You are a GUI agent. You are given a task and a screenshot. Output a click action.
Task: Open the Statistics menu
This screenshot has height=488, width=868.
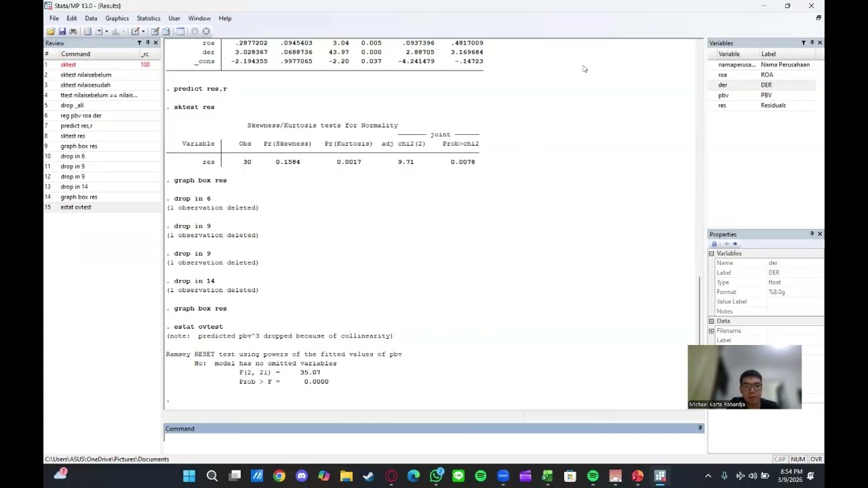tap(148, 18)
